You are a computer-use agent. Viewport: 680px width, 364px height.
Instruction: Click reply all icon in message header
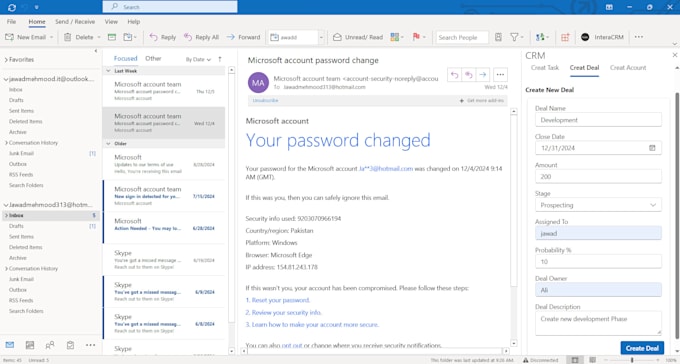(x=468, y=75)
